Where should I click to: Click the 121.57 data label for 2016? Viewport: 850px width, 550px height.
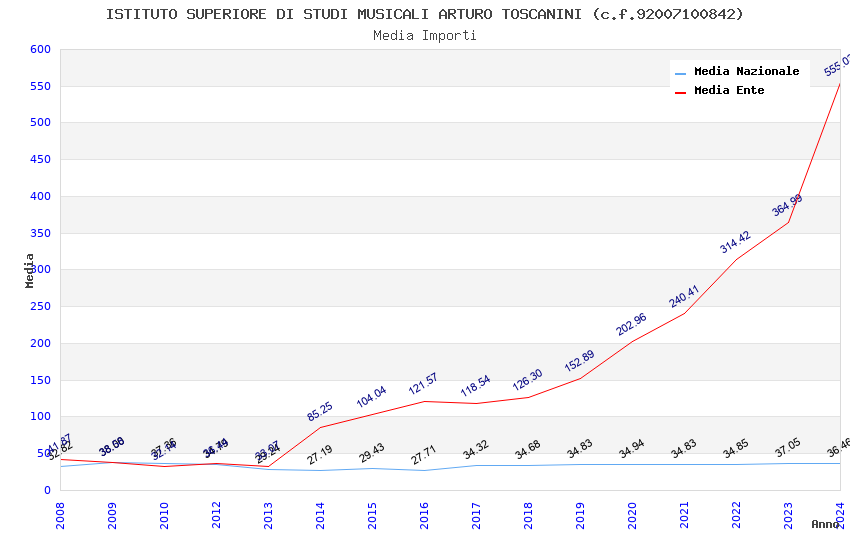(x=423, y=384)
